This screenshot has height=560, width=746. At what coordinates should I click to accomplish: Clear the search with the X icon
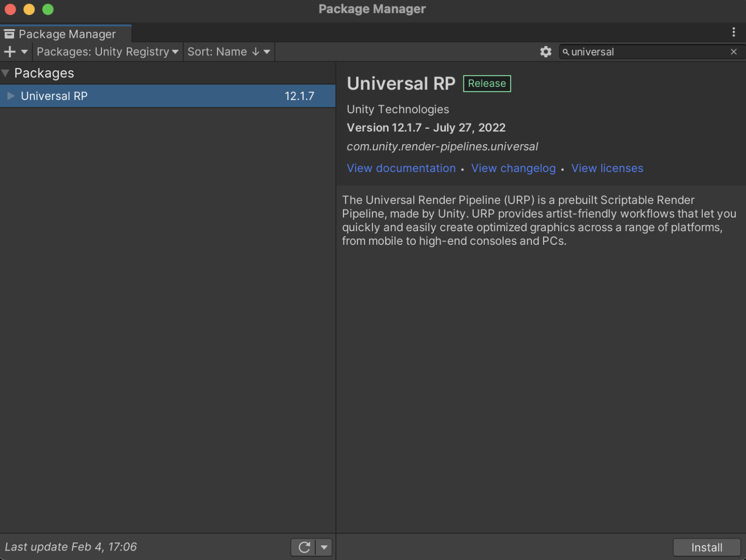734,51
